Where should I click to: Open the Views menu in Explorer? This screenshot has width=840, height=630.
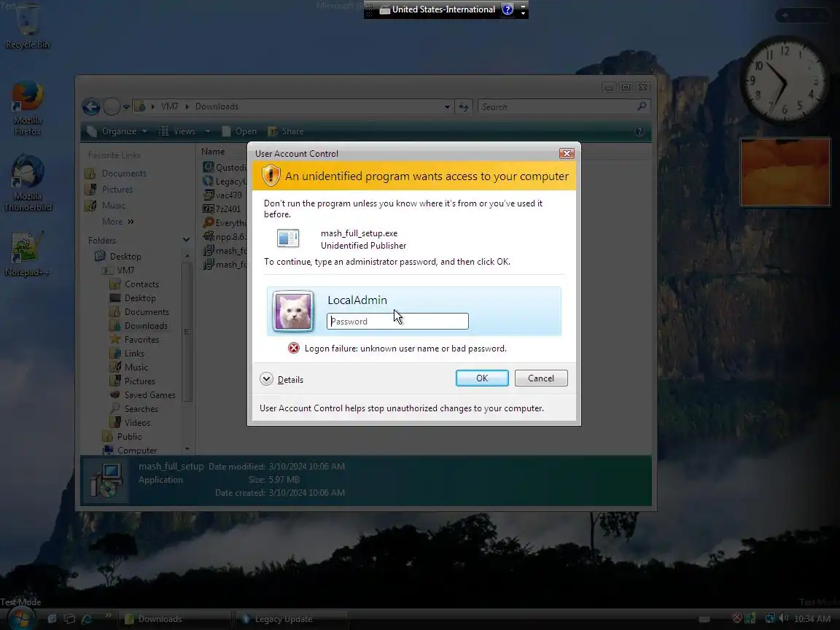179,131
